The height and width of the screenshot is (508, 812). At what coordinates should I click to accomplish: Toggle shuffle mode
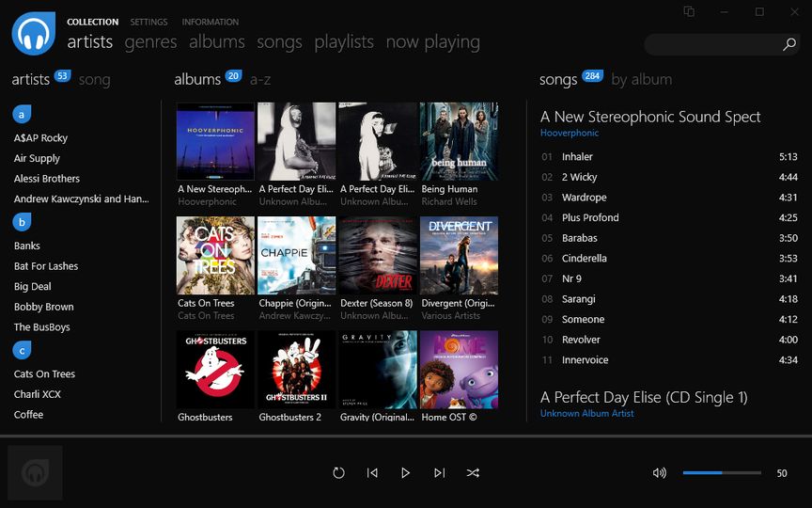click(473, 473)
